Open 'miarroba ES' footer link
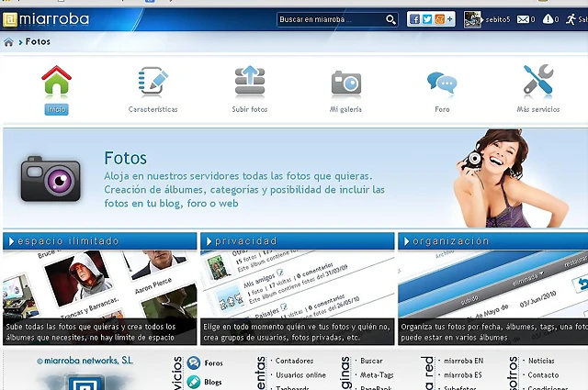This screenshot has width=588, height=390. [463, 375]
